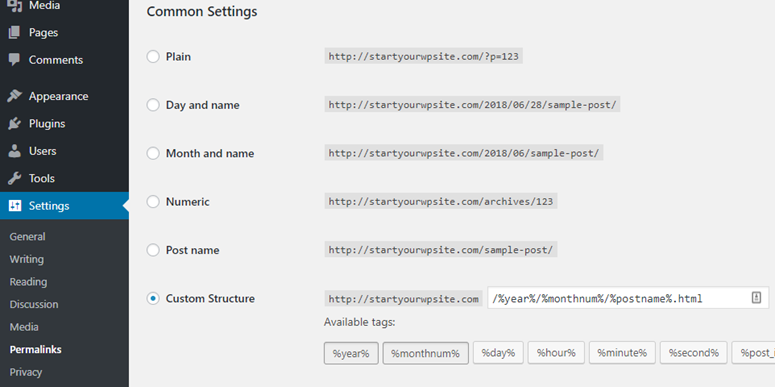This screenshot has width=775, height=387.
Task: Go to Writing settings submenu
Action: [27, 259]
